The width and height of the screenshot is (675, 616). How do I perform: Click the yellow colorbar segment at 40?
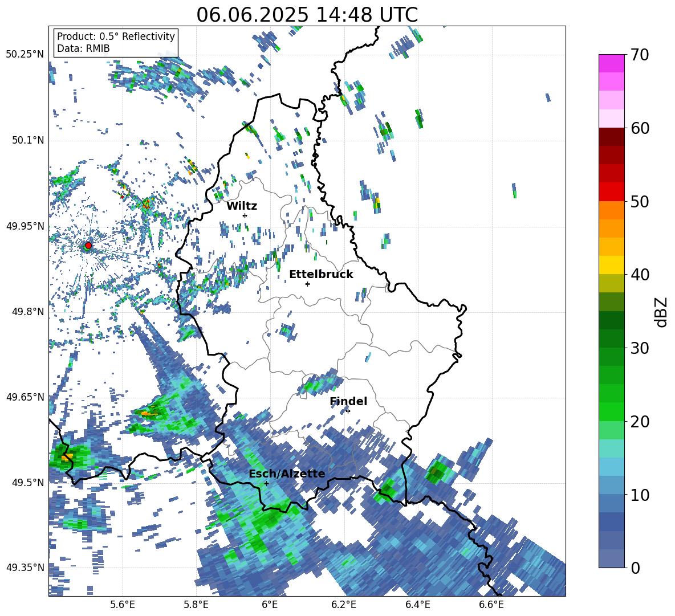point(611,265)
